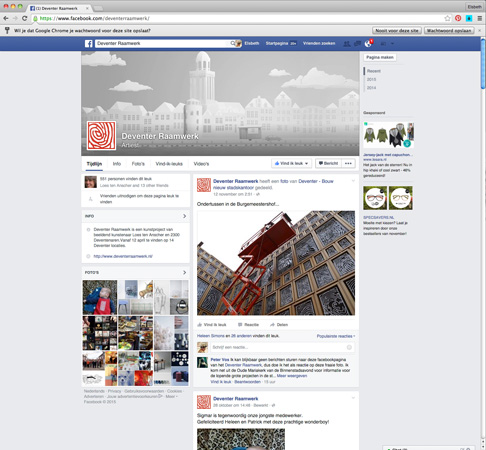Like the Burgemeestershof post
486x450 pixels.
click(x=212, y=325)
